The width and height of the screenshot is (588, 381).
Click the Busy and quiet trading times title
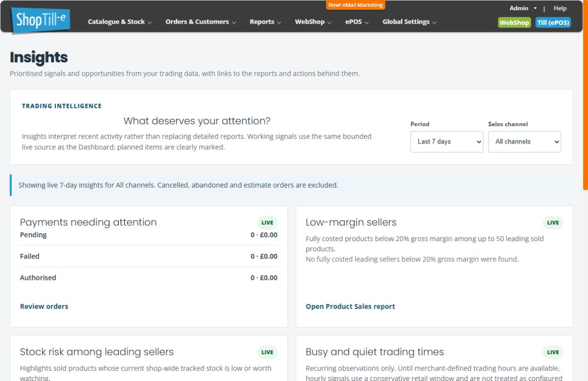click(x=375, y=352)
